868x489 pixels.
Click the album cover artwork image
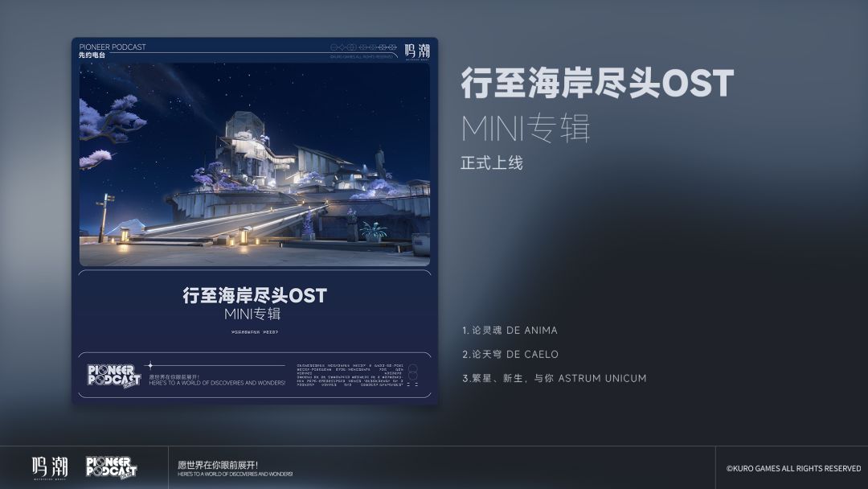coord(255,165)
